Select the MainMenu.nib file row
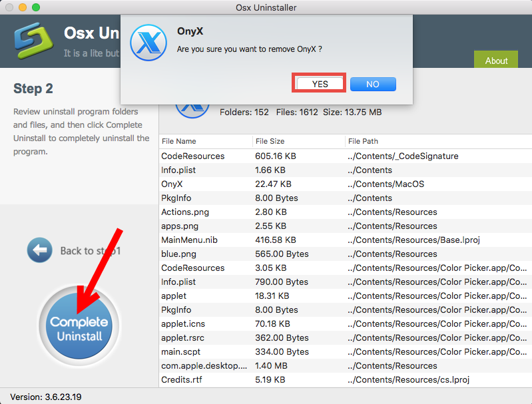Viewport: 532px width, 404px height. click(x=346, y=240)
